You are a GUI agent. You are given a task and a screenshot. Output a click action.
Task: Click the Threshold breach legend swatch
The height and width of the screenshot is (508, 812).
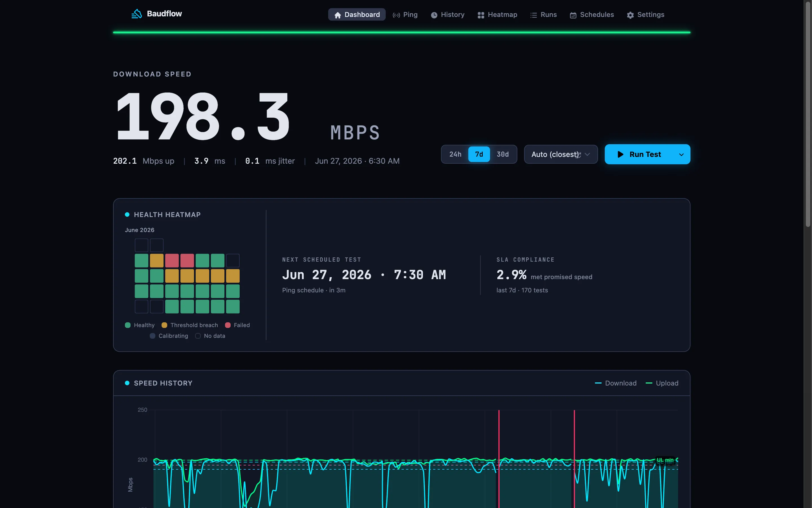(164, 325)
